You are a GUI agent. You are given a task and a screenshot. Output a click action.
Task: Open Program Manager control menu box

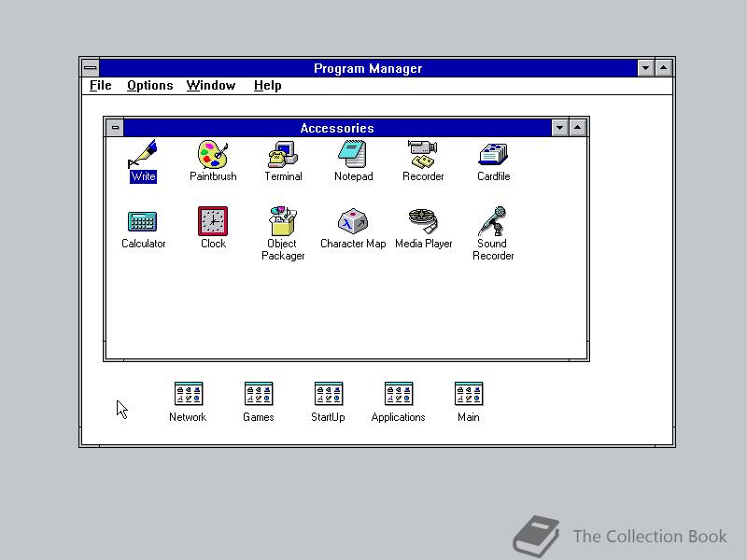[91, 68]
